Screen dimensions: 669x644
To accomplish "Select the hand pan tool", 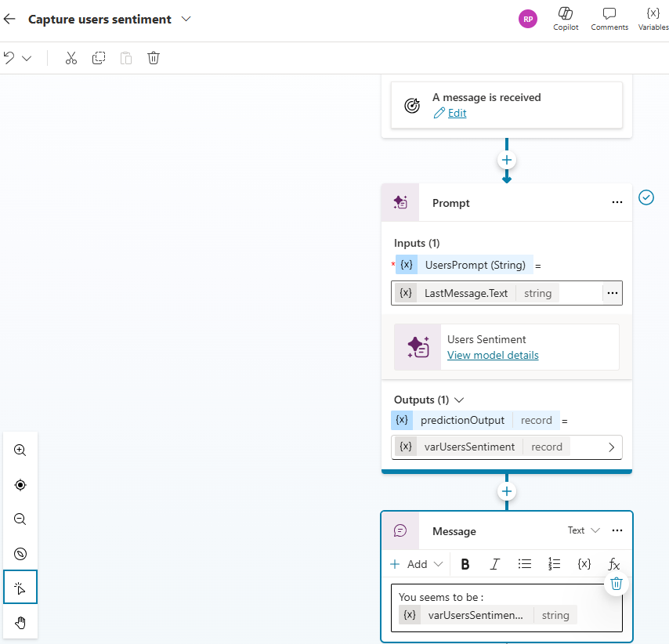I will tap(20, 623).
